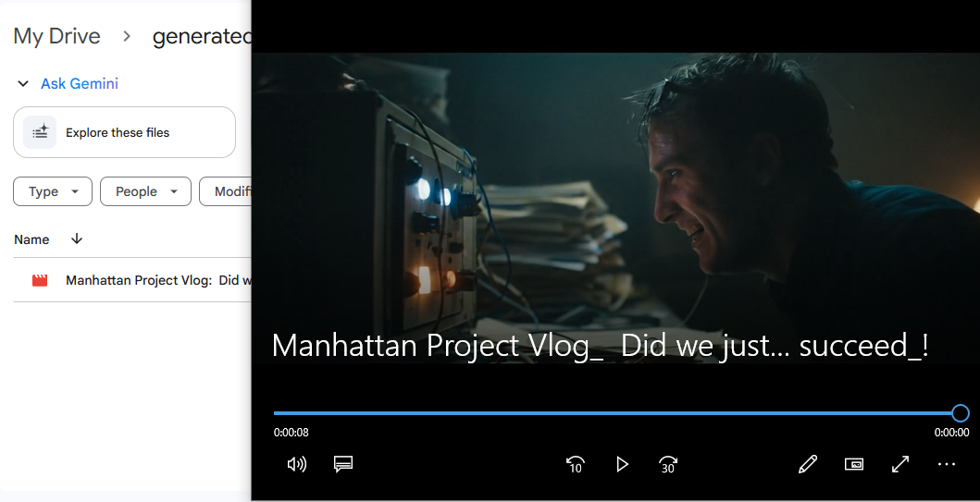Viewport: 980px width, 502px height.
Task: Skip forward 30 seconds
Action: click(668, 464)
